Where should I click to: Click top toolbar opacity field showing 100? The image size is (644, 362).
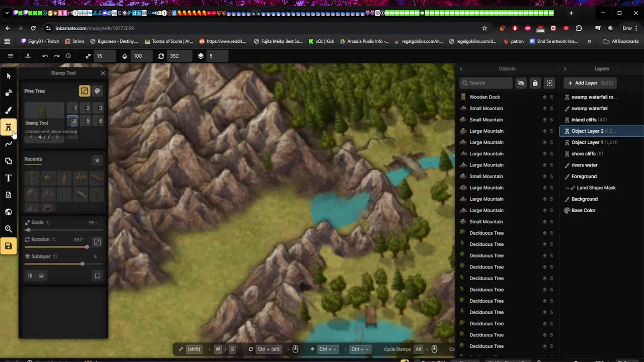(x=142, y=56)
